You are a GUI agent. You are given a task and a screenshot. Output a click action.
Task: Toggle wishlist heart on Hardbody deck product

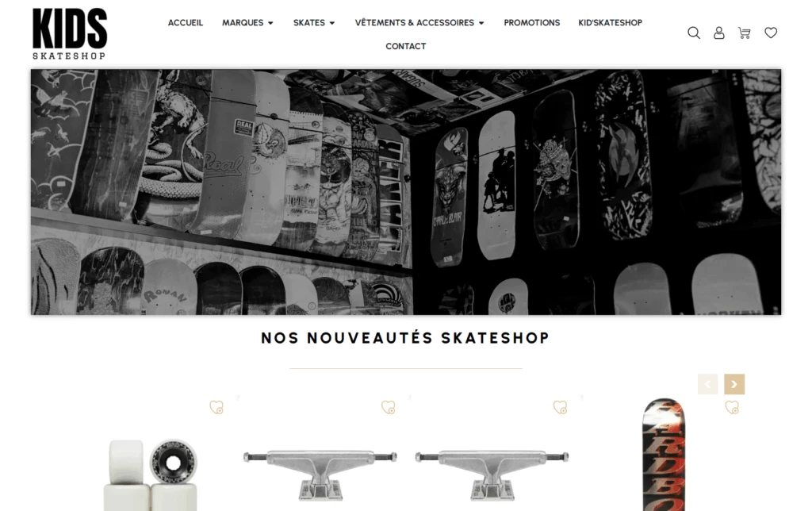tap(732, 407)
